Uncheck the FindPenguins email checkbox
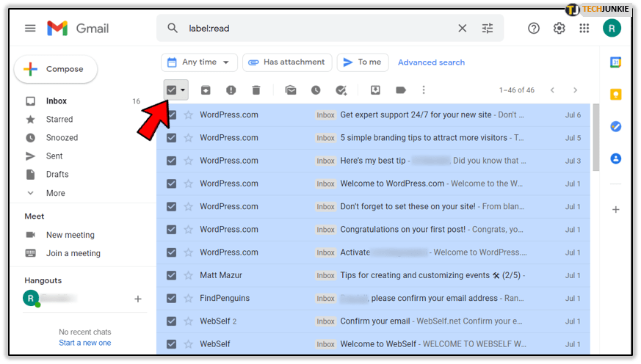This screenshot has width=641, height=364. (x=171, y=299)
